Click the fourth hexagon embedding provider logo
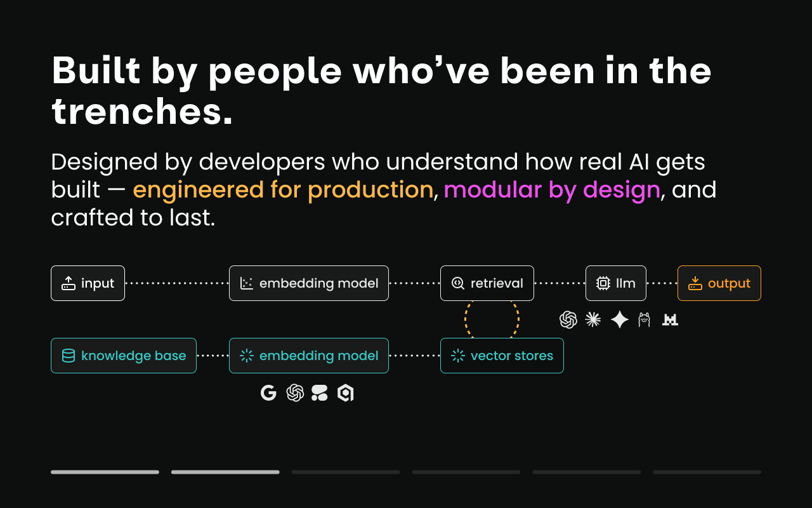The image size is (812, 508). tap(345, 393)
